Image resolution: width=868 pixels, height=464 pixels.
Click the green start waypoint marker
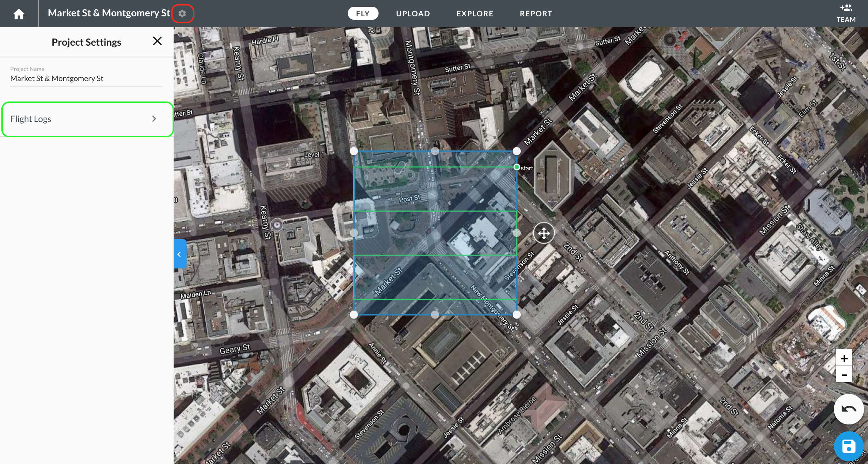[x=516, y=167]
